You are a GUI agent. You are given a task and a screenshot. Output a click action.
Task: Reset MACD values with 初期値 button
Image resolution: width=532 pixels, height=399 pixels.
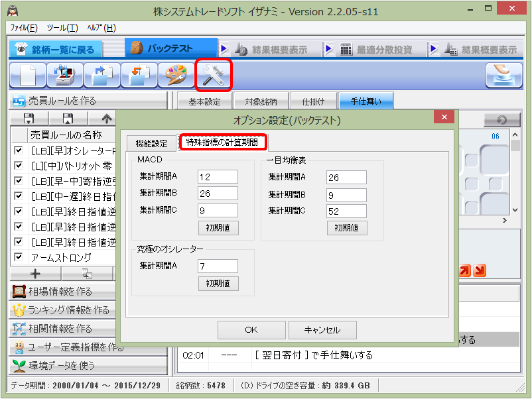[x=218, y=228]
